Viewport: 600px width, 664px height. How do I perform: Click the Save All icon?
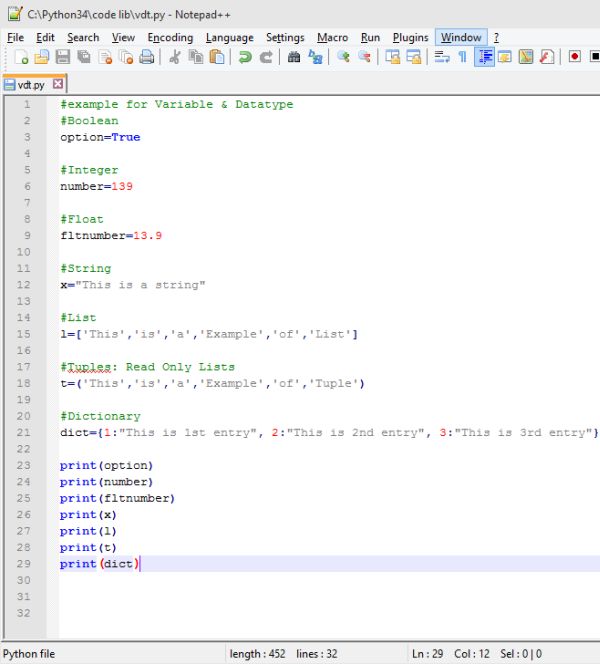coord(84,56)
